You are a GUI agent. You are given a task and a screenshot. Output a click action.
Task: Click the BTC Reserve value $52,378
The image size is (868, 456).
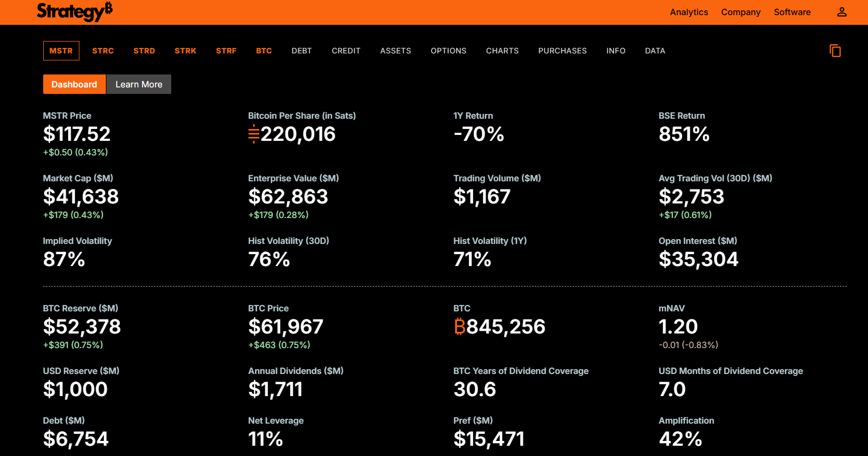(x=82, y=326)
